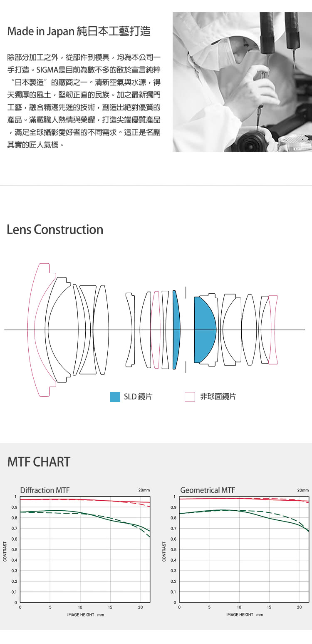312x644 pixels.
Task: Click the "20mm" label above Diffraction chart
Action: point(144,491)
